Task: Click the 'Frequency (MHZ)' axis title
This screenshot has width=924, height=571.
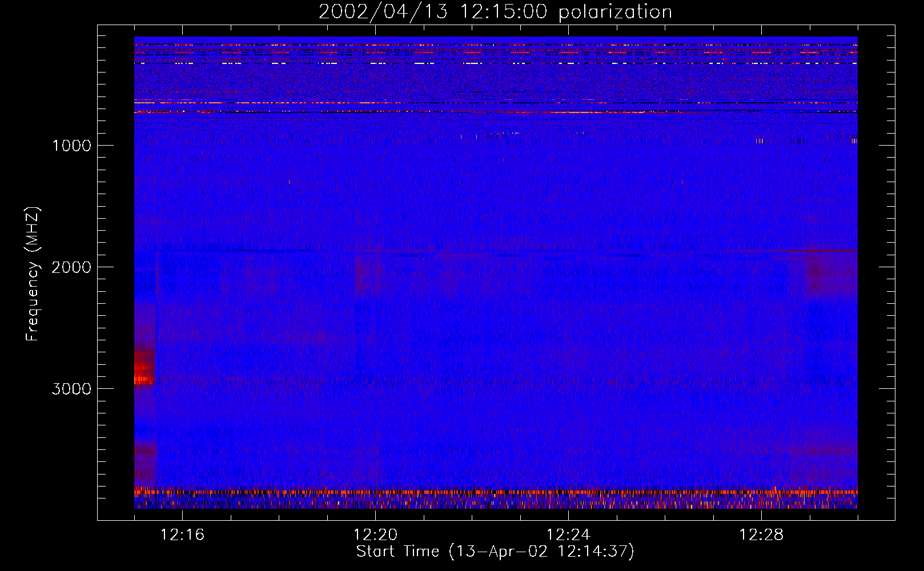Action: tap(33, 274)
